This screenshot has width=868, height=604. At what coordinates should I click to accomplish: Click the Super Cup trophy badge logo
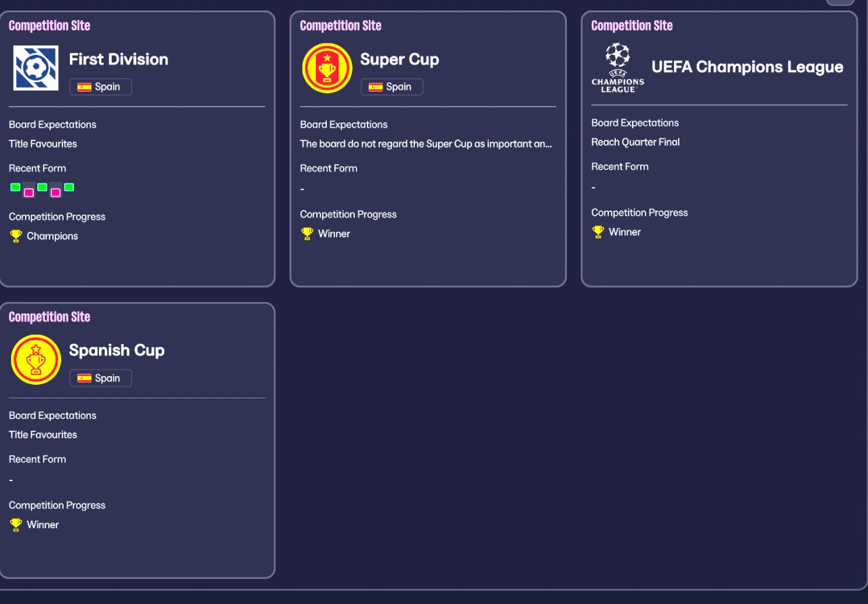coord(327,68)
